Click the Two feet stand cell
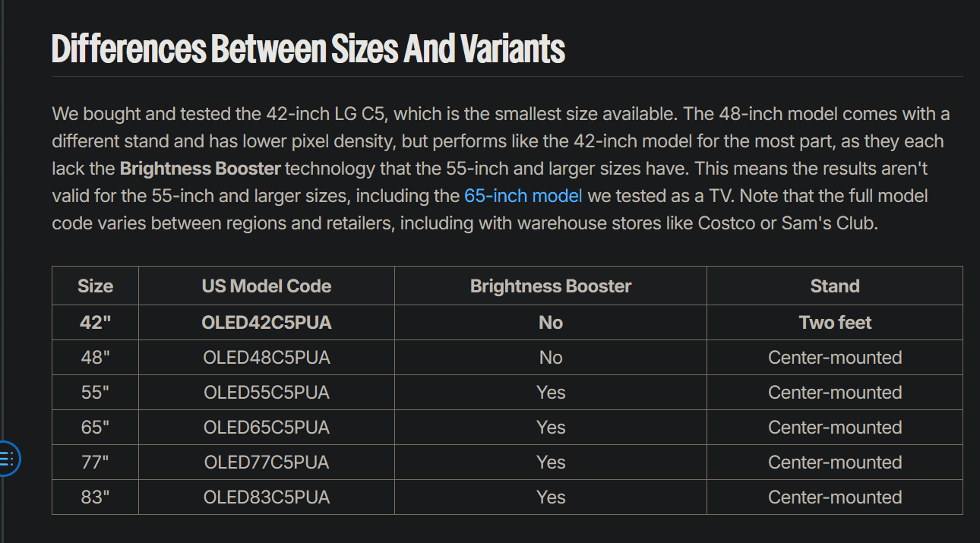This screenshot has height=543, width=980. coord(835,323)
